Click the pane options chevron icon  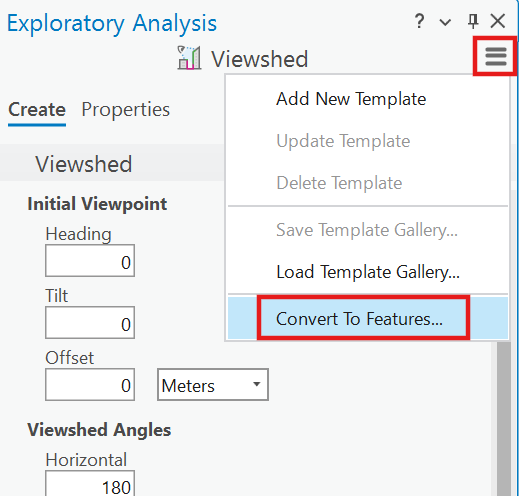pyautogui.click(x=445, y=22)
